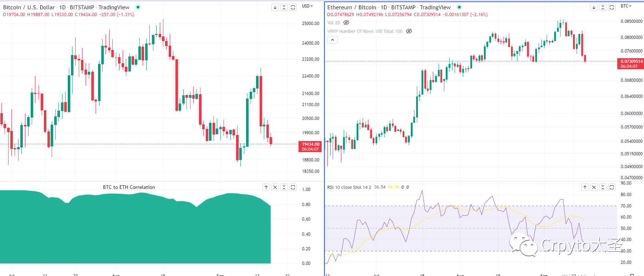Image resolution: width=644 pixels, height=276 pixels.
Task: Toggle the green market status dot on Ethereum/Bitcoin
Action: click(x=459, y=7)
